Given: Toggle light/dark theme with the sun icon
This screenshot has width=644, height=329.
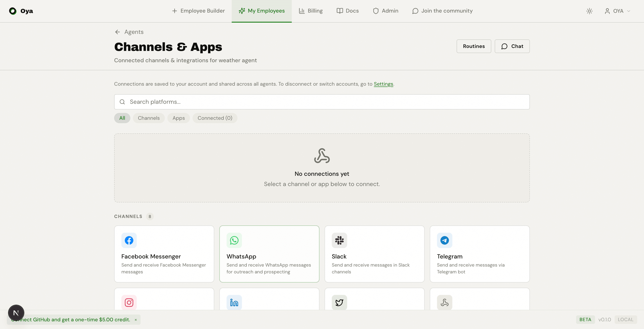Looking at the screenshot, I should tap(589, 11).
